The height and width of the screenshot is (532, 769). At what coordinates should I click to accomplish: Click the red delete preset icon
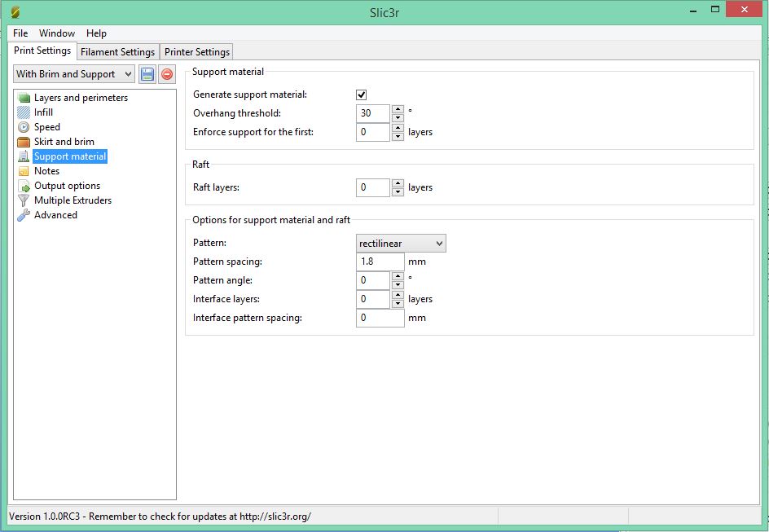coord(167,74)
